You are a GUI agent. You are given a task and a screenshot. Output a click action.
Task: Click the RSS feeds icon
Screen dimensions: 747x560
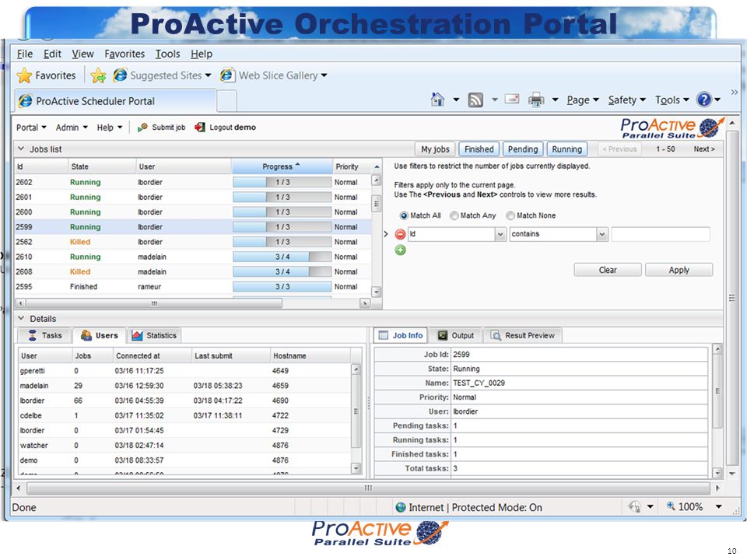coord(475,100)
